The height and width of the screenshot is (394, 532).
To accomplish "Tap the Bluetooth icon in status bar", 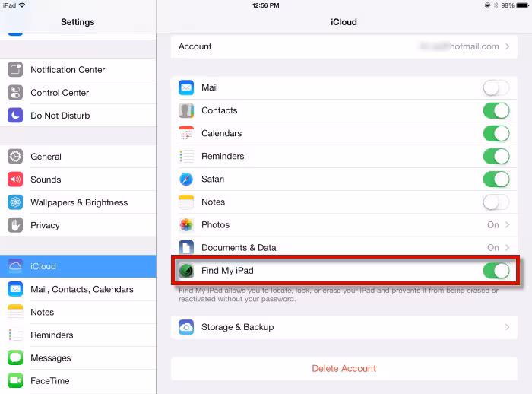I will tap(496, 5).
